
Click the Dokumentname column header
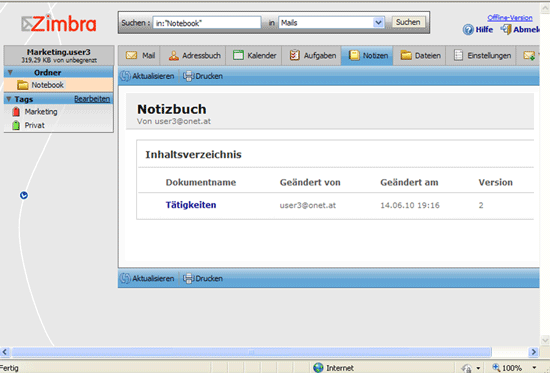pyautogui.click(x=201, y=182)
